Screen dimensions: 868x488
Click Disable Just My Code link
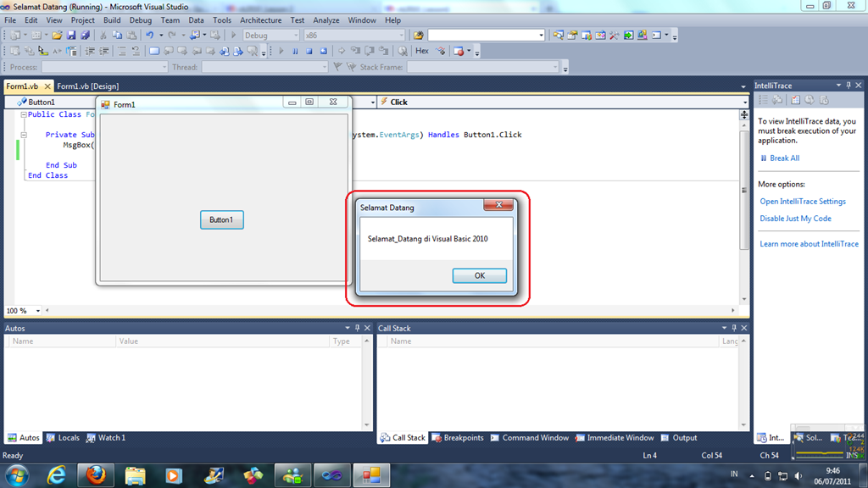point(795,219)
